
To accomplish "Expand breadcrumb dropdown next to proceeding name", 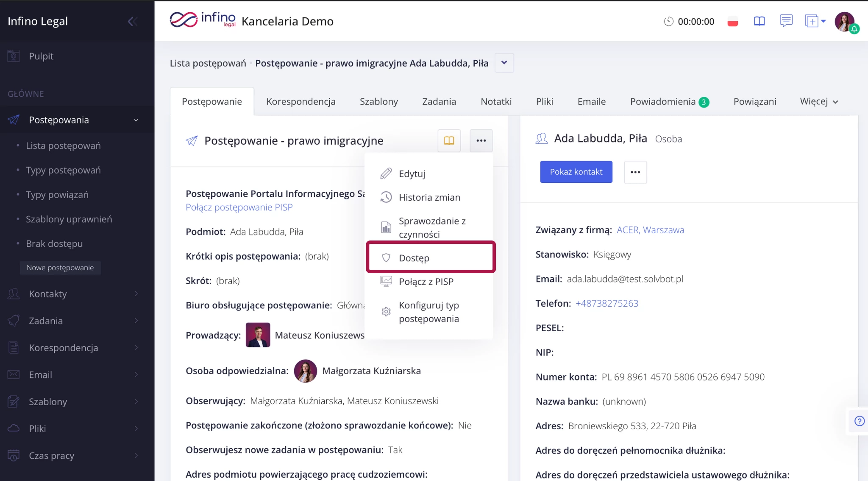I will tap(504, 63).
